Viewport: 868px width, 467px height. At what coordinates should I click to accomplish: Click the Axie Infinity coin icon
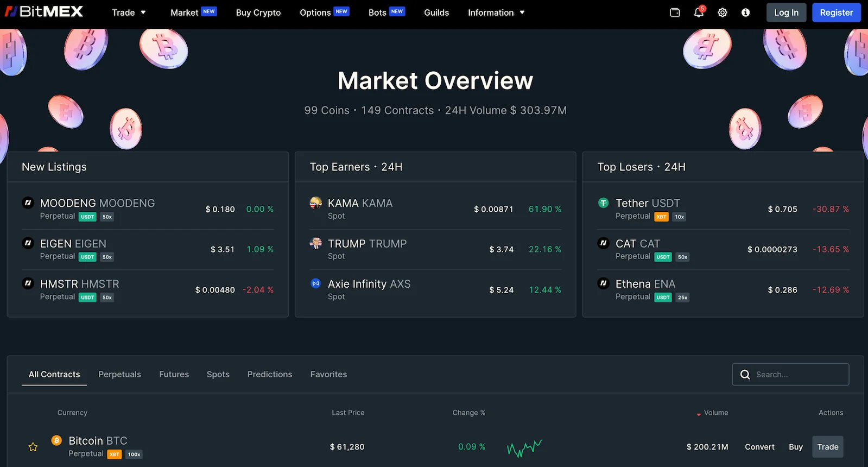(x=315, y=283)
